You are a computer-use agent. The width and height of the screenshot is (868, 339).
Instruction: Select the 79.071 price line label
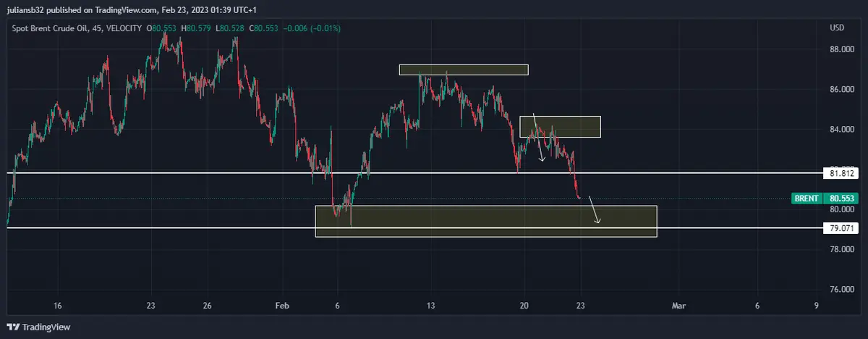click(843, 227)
